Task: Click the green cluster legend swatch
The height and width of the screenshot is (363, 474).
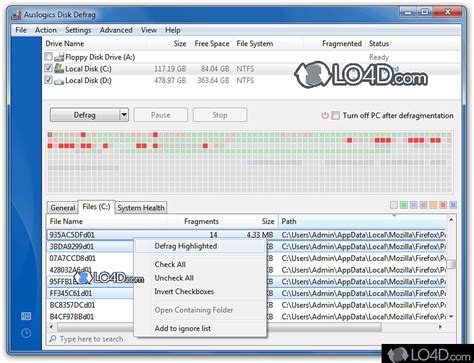Action: pos(404,205)
